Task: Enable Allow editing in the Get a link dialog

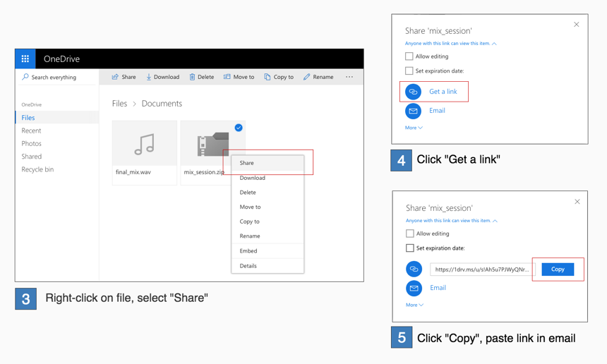Action: (409, 56)
